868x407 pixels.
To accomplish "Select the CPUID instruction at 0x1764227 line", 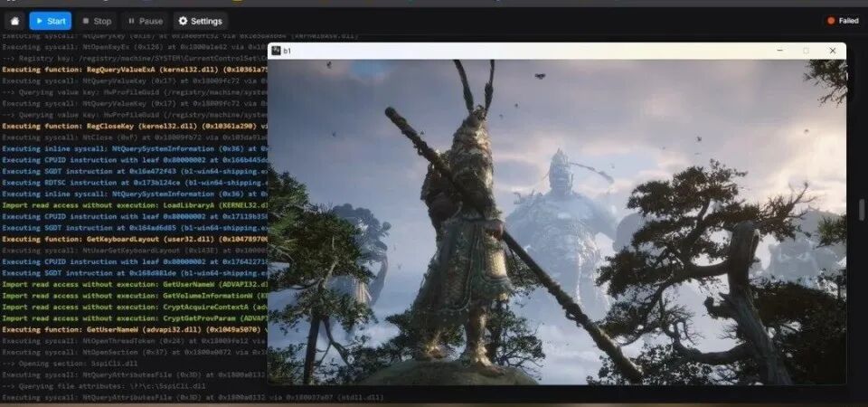I will (x=135, y=262).
